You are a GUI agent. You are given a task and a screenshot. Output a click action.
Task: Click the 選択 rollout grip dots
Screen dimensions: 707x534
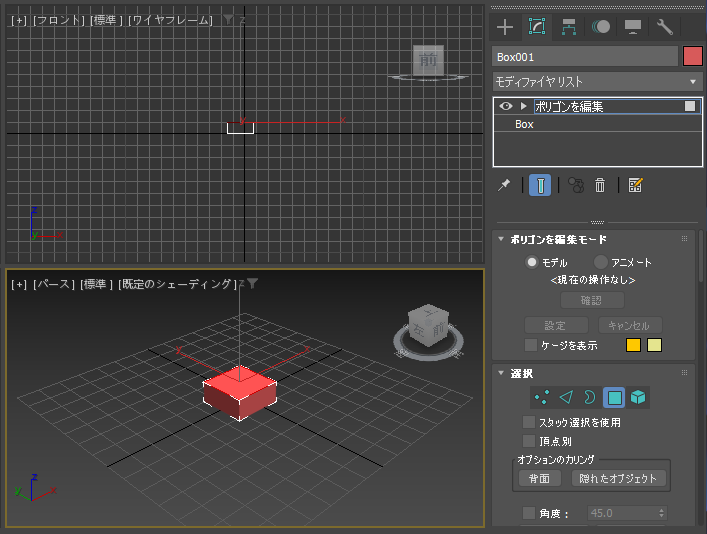click(684, 373)
